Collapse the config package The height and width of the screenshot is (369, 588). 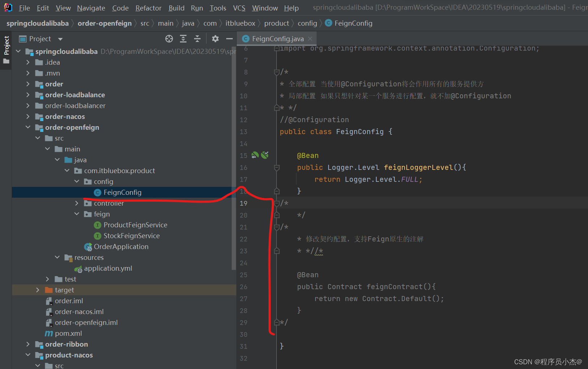(x=77, y=181)
